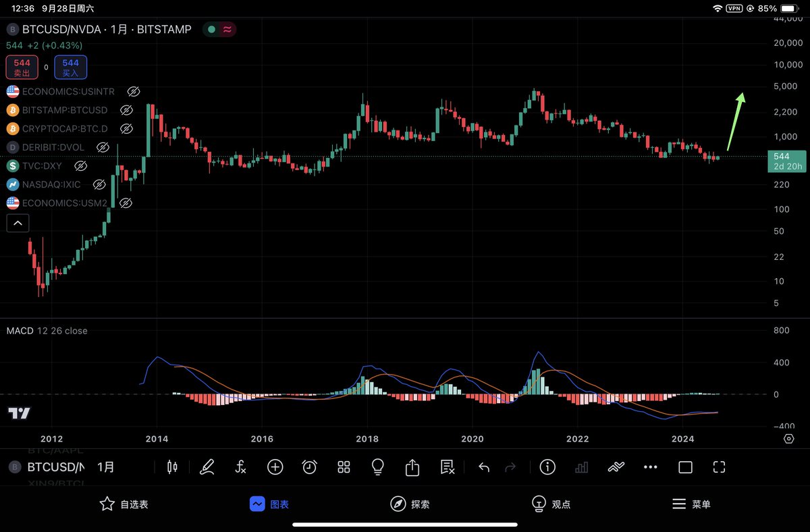Toggle visibility of ECONOMICS:USM2
The image size is (810, 532).
click(x=125, y=203)
